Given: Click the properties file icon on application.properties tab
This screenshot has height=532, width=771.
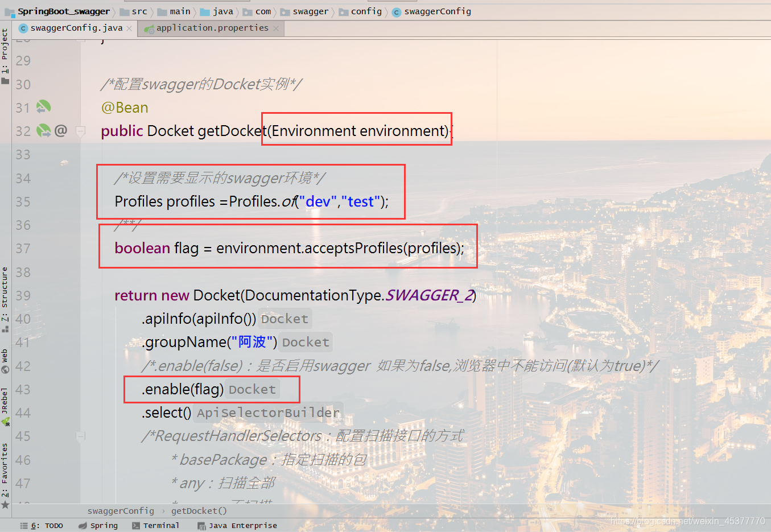Looking at the screenshot, I should (x=149, y=28).
